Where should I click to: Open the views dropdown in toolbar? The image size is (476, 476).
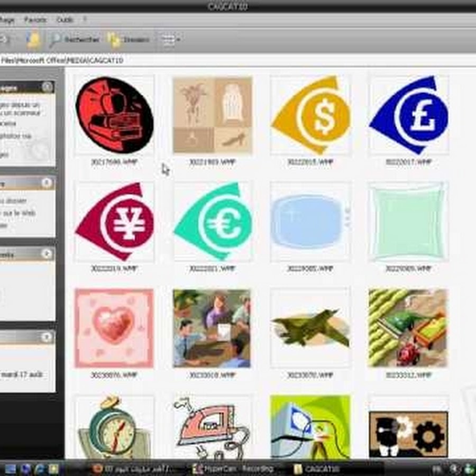[170, 40]
